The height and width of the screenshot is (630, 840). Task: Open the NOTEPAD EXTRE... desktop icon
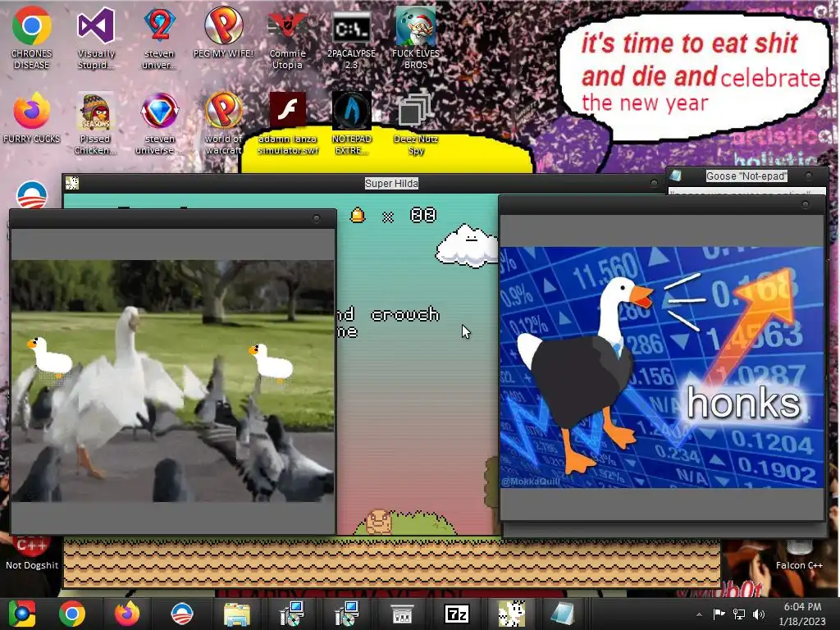click(351, 123)
